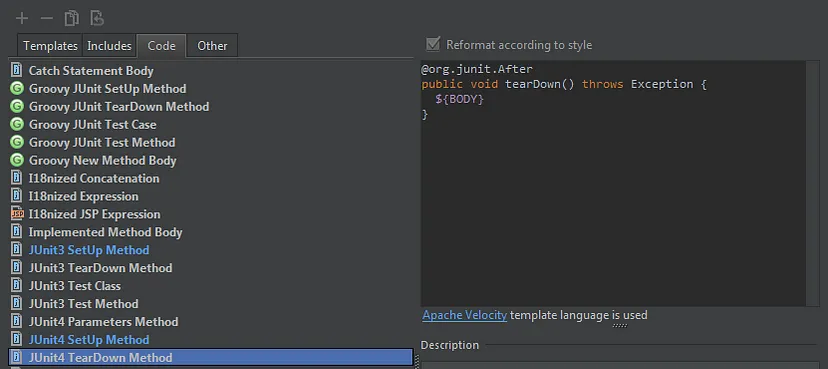
Task: Click the Catch Statement Body file icon
Action: click(x=17, y=70)
